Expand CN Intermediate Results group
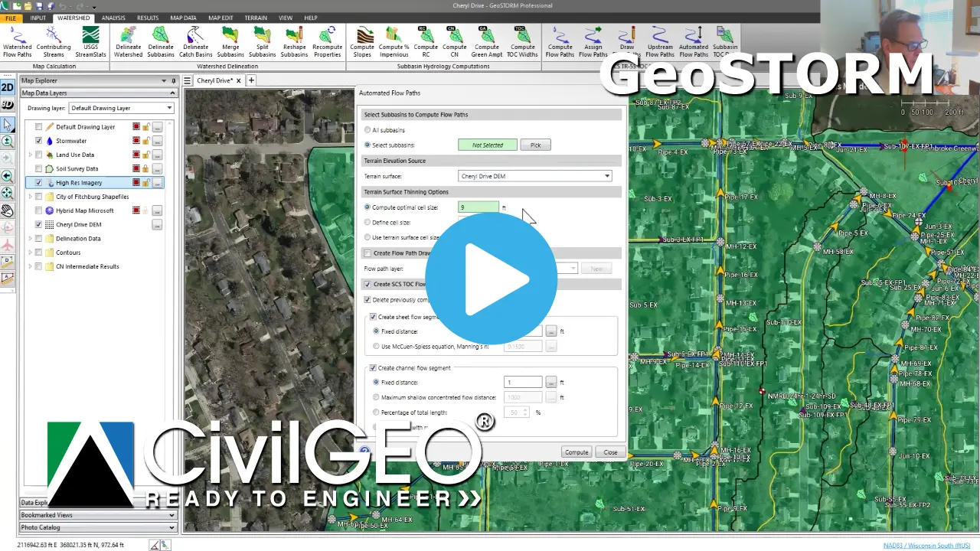 click(31, 266)
